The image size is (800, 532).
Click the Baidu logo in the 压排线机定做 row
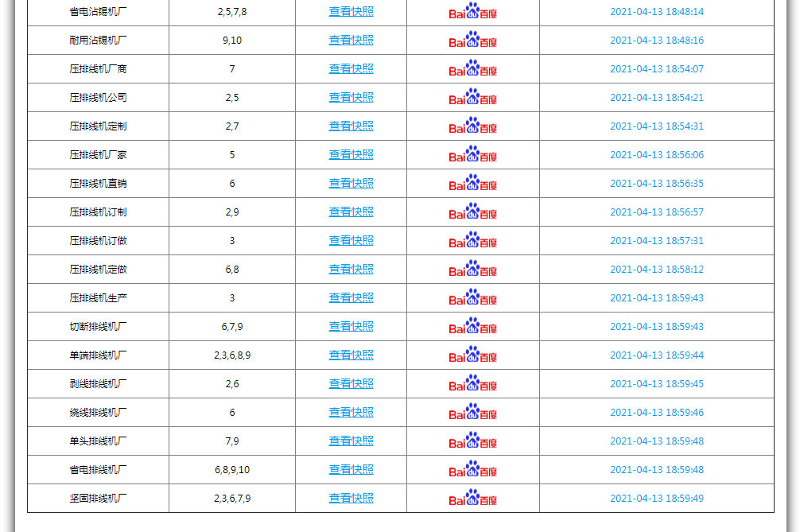coord(472,269)
